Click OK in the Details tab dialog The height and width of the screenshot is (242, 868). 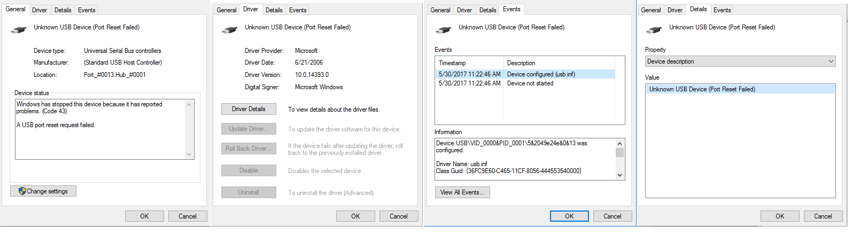click(x=780, y=216)
